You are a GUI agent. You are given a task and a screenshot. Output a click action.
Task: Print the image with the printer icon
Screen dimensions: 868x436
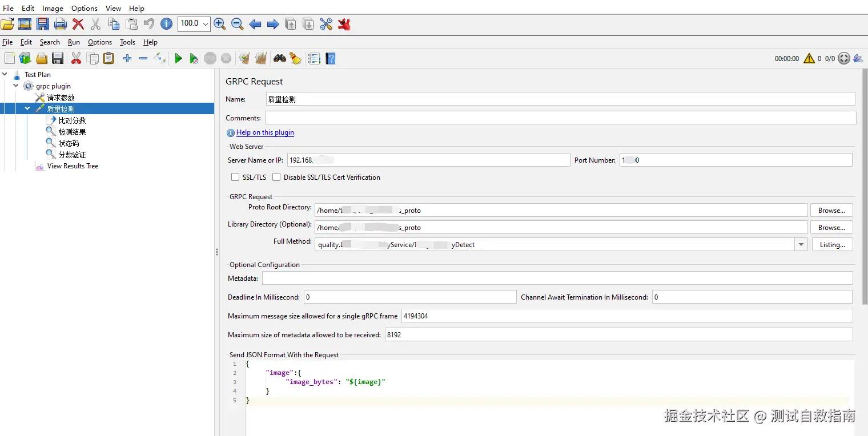coord(61,24)
